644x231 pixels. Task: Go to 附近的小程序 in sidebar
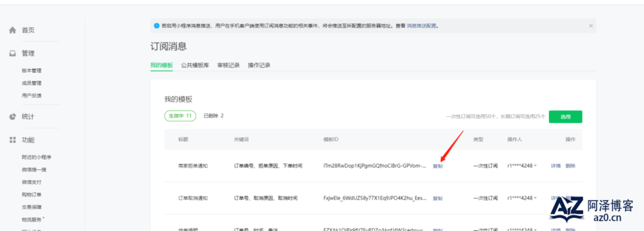[36, 157]
